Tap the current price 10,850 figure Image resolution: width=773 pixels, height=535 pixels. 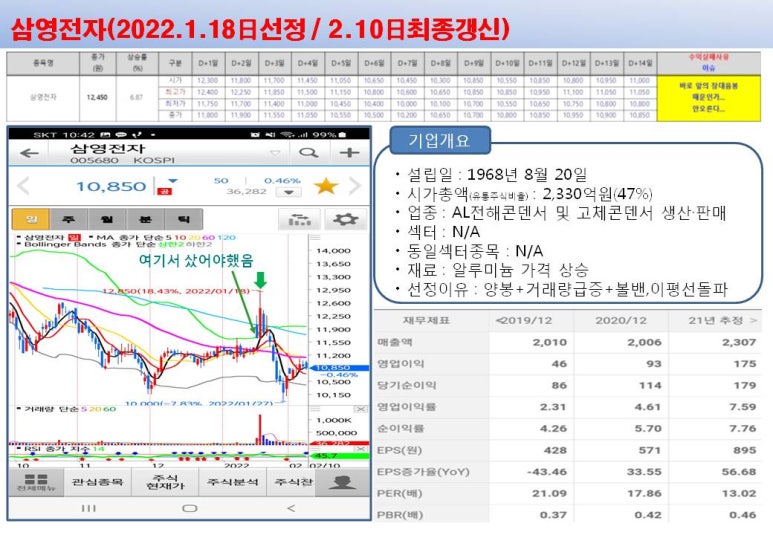pos(111,186)
